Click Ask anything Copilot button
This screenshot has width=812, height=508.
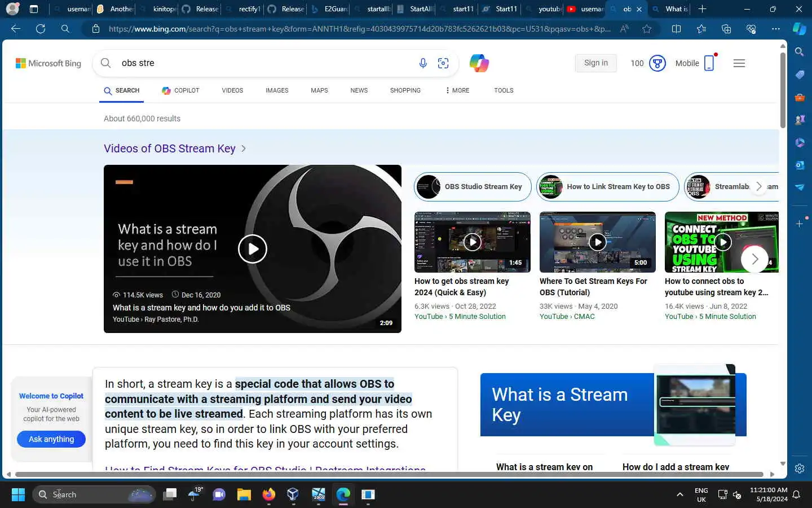51,439
